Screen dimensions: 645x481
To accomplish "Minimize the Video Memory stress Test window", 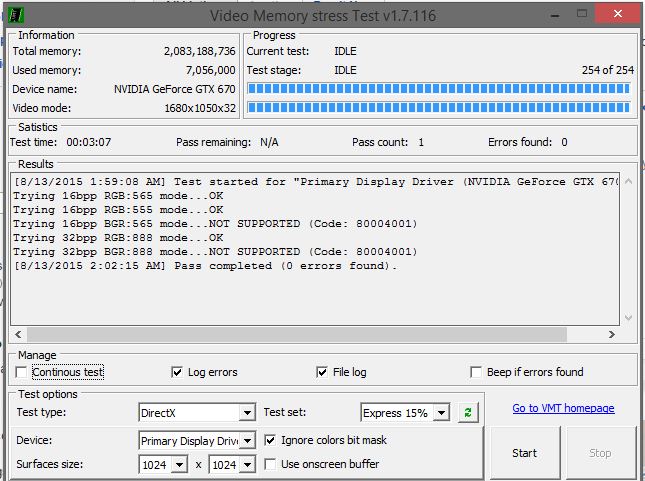I will 555,15.
